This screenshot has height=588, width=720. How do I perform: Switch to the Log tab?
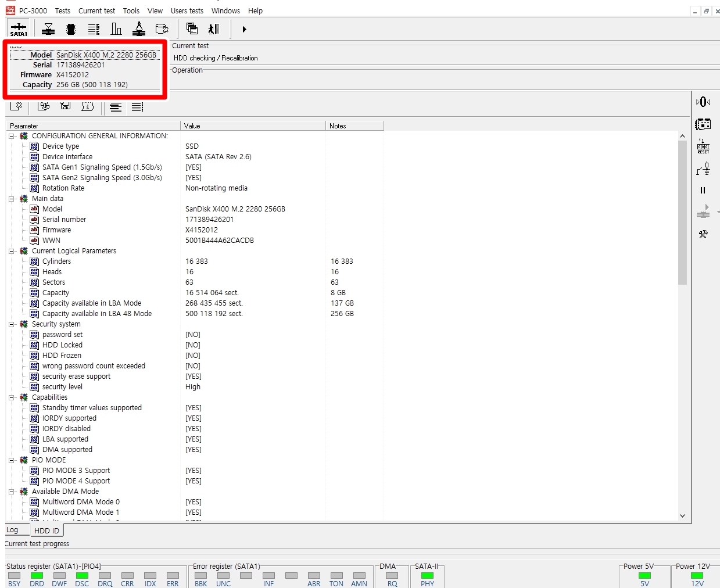[x=12, y=530]
